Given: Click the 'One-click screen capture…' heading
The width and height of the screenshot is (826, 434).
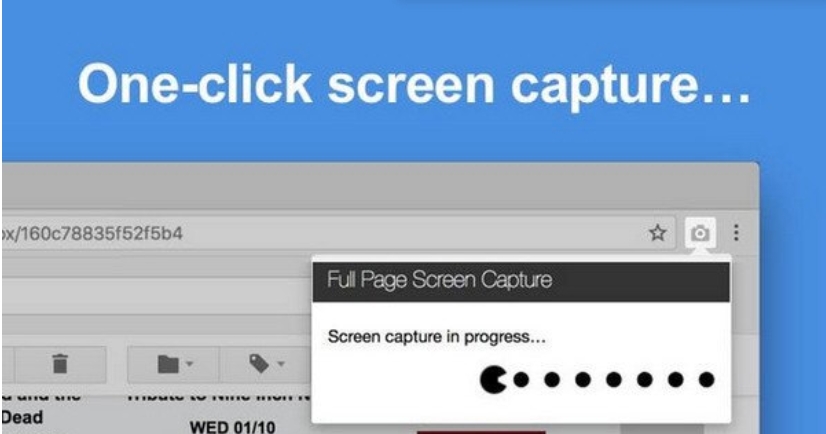Looking at the screenshot, I should click(x=413, y=87).
